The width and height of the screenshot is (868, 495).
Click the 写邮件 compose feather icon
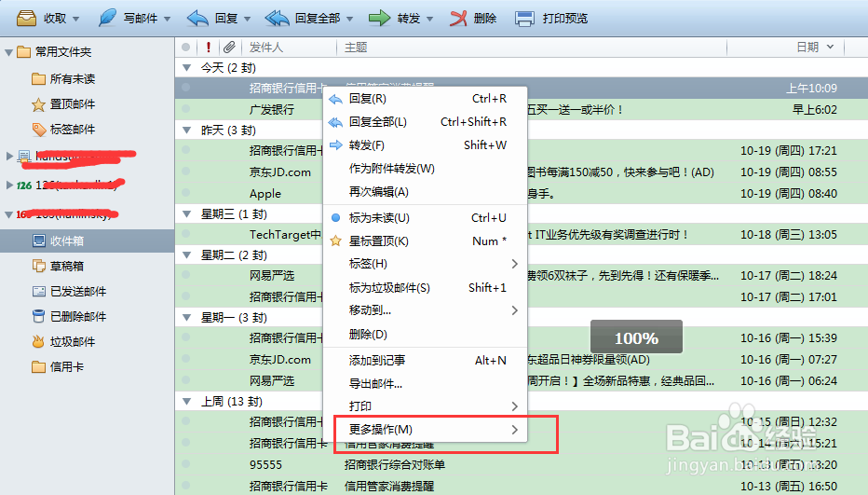pyautogui.click(x=107, y=18)
